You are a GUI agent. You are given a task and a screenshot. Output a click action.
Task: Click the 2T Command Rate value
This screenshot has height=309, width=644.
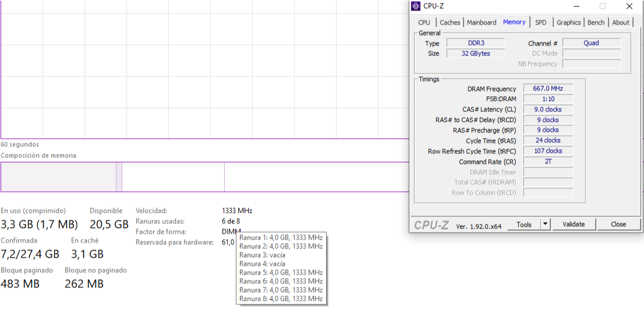[548, 161]
